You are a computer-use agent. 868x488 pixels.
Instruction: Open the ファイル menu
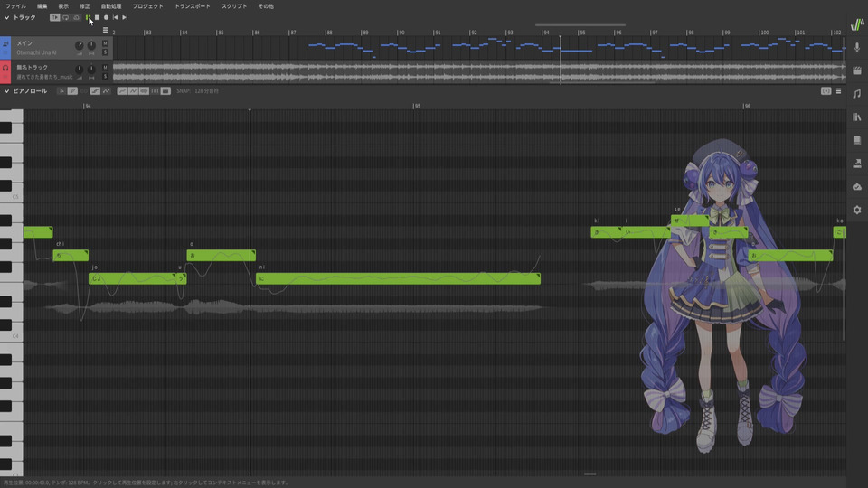(x=15, y=6)
